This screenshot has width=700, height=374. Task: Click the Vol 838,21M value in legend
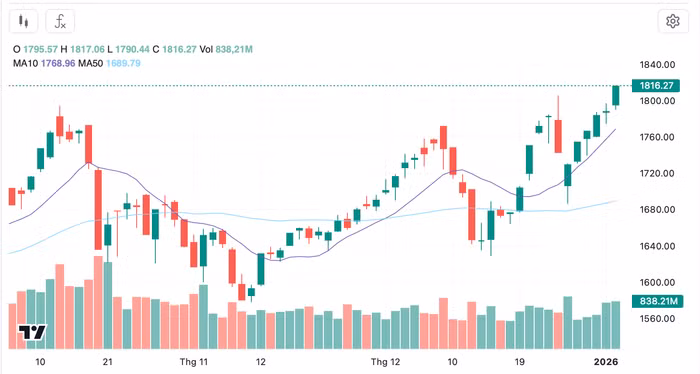click(x=226, y=49)
